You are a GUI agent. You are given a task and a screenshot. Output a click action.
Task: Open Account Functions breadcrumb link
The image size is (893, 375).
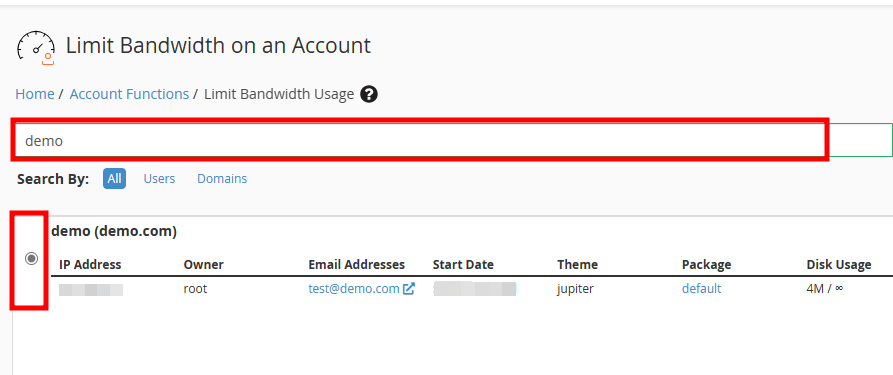tap(129, 94)
